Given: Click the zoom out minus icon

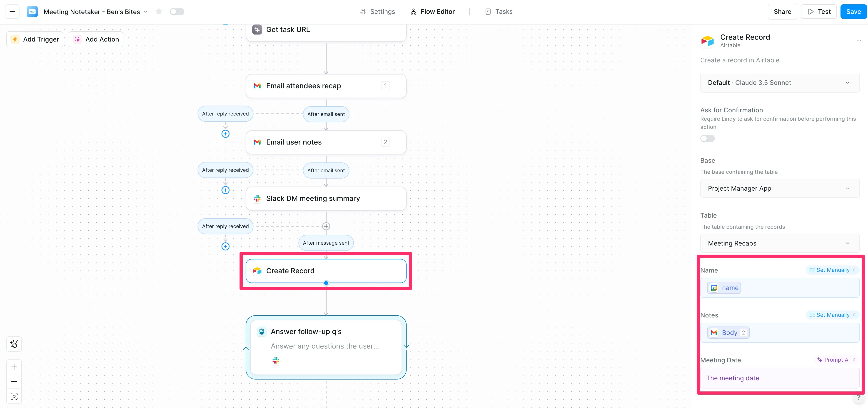Looking at the screenshot, I should (x=14, y=381).
